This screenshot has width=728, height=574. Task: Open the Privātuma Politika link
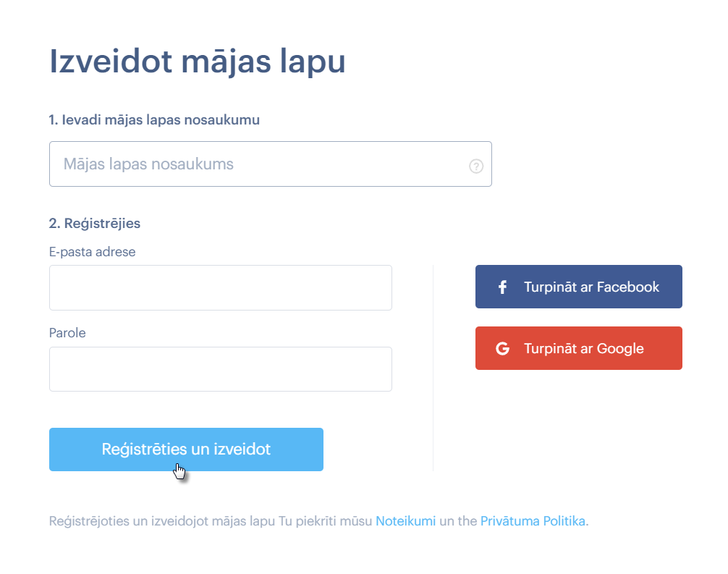(x=533, y=521)
